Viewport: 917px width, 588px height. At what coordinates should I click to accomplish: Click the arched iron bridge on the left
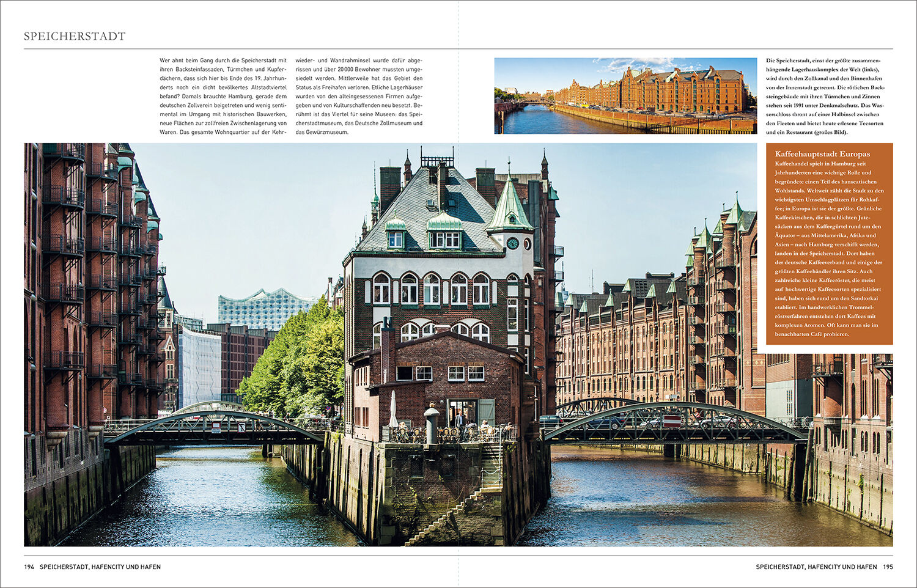click(214, 422)
